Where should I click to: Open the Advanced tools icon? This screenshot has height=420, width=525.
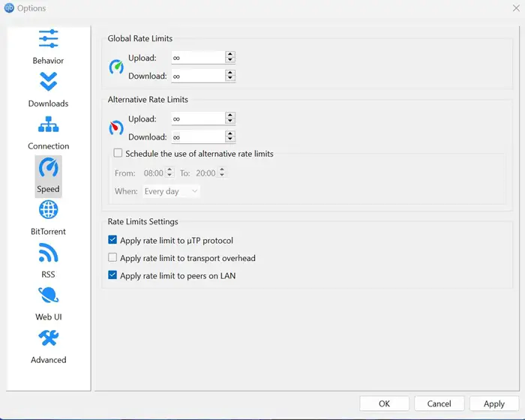click(49, 338)
